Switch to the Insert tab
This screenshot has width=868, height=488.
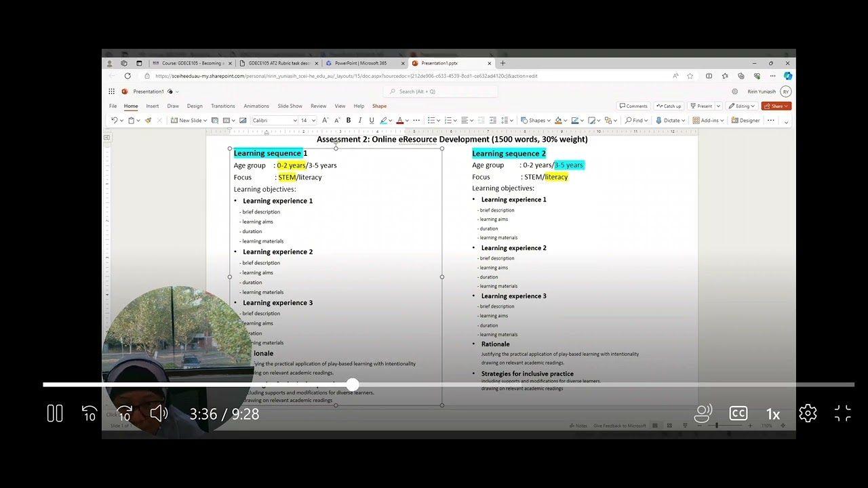point(153,106)
